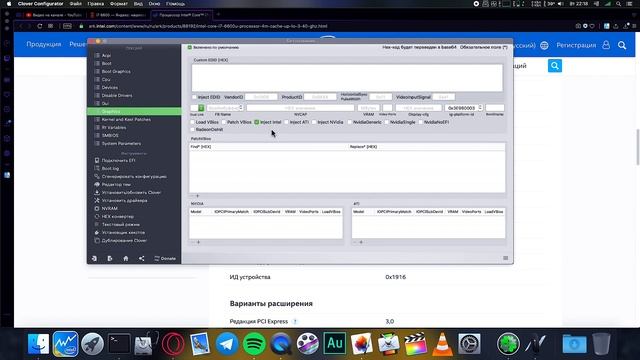The image size is (640, 360).
Task: Click the user account icon on Intel page
Action: pyautogui.click(x=606, y=45)
